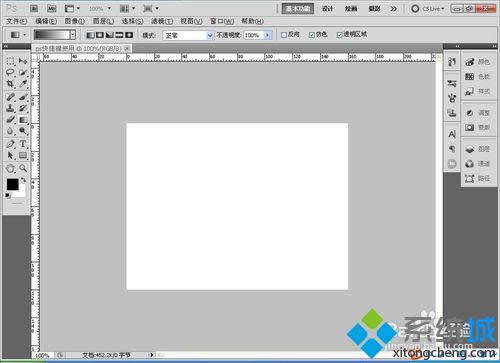The width and height of the screenshot is (500, 363).
Task: Select the Crop tool
Action: point(10,84)
